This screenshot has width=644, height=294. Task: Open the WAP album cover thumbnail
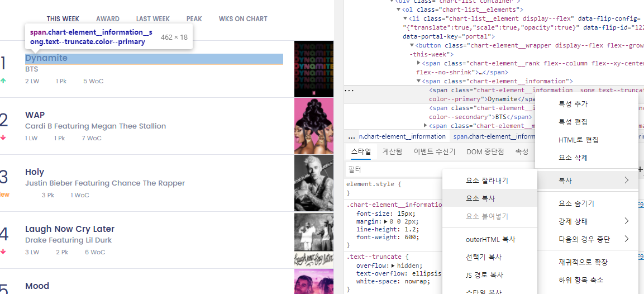click(314, 126)
